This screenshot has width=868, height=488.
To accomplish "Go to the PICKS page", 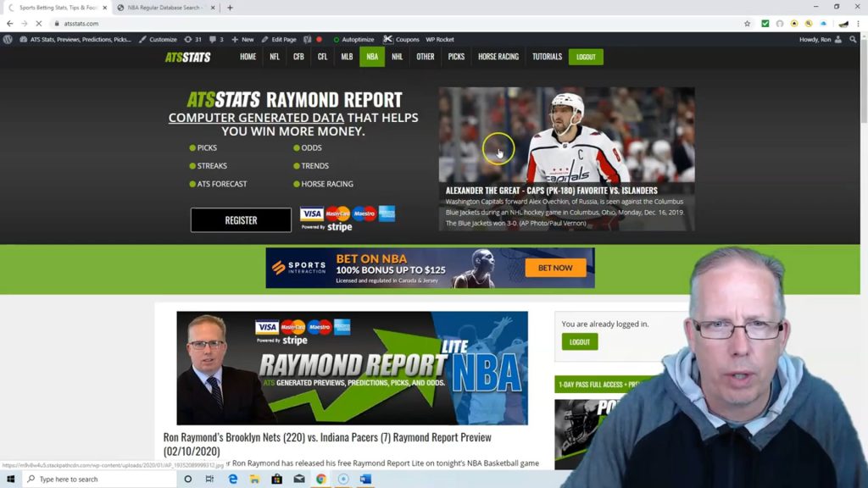I will (x=456, y=57).
